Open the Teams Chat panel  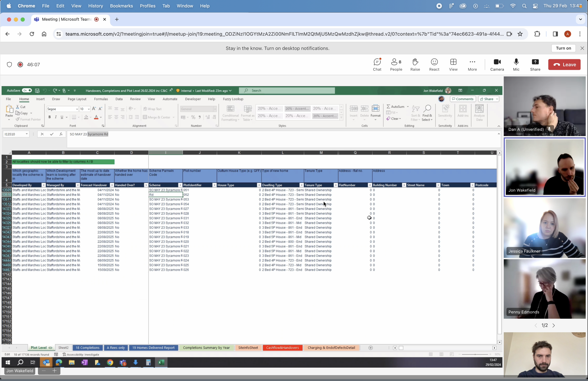point(377,65)
